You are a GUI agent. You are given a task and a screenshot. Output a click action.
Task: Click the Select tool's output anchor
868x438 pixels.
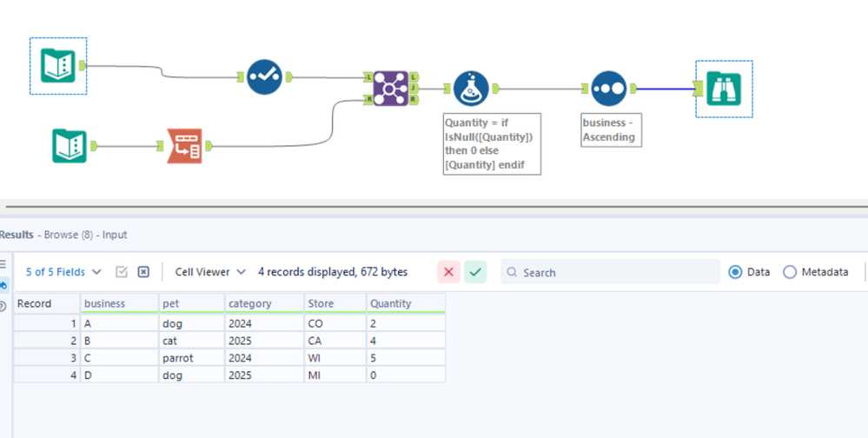point(288,77)
